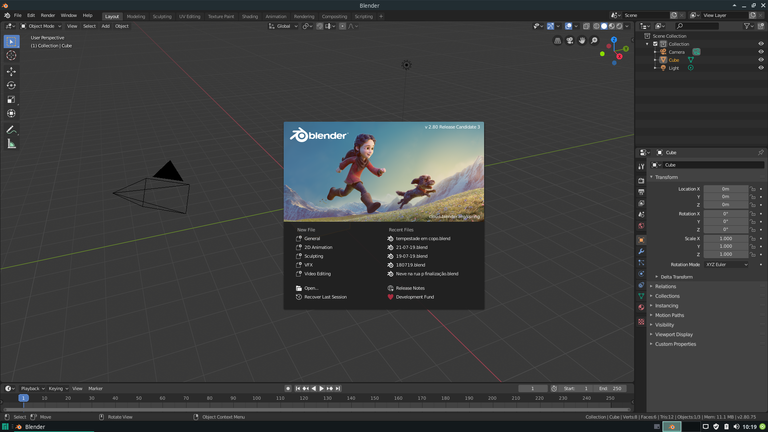Open the Add menu in viewport header
This screenshot has width=768, height=432.
(105, 26)
